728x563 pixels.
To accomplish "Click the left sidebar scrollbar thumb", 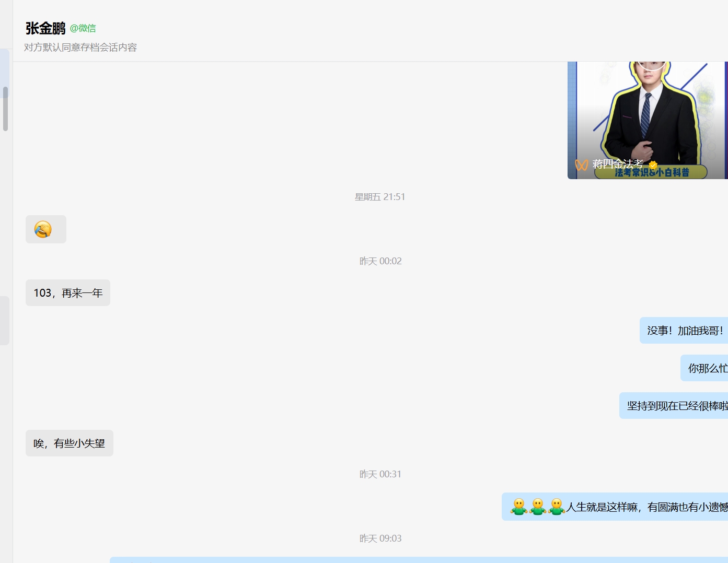I will (5, 109).
